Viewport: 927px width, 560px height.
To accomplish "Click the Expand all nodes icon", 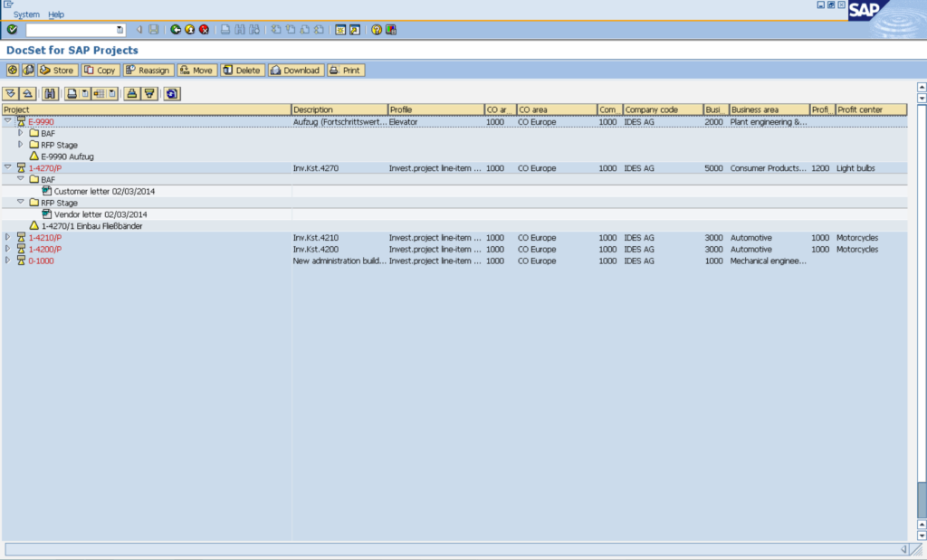I will point(11,93).
